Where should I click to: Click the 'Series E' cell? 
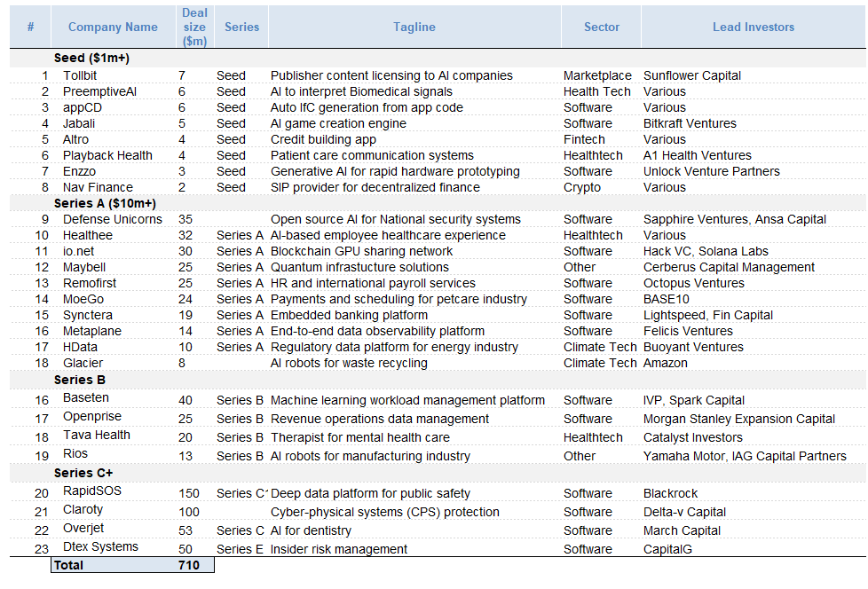[x=240, y=550]
